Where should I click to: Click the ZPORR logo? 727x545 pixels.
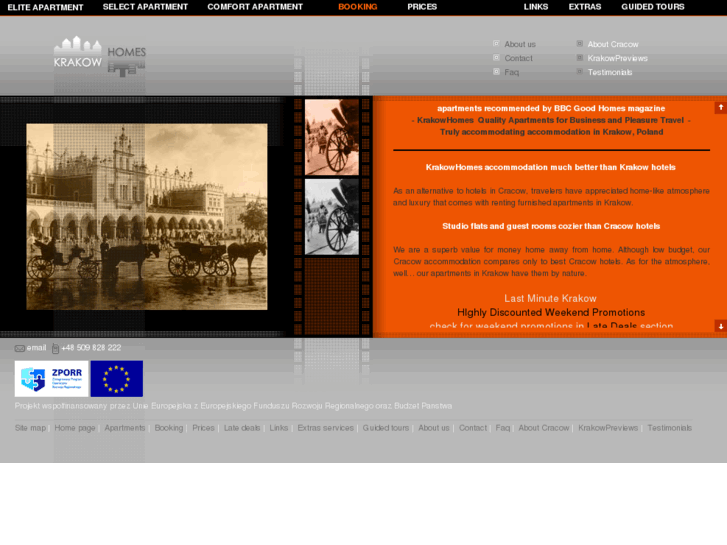51,378
